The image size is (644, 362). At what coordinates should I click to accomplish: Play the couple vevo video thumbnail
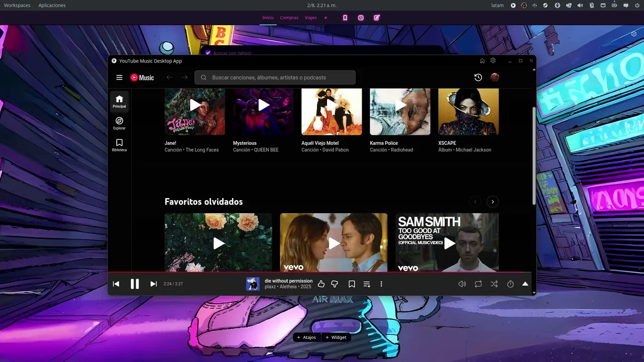[x=334, y=243]
